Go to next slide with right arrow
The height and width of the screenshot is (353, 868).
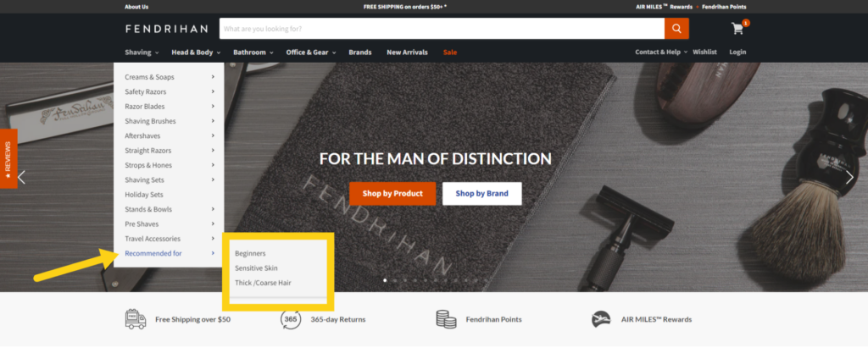point(849,177)
